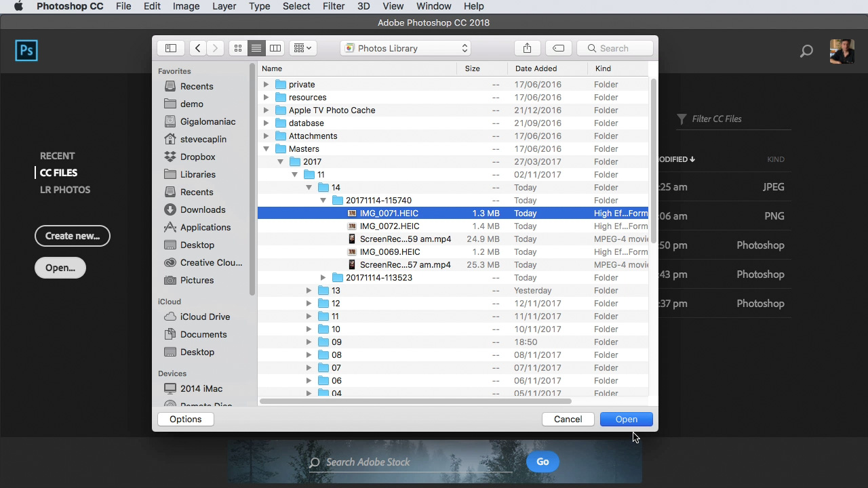
Task: Switch to icon view in file dialog
Action: click(238, 48)
